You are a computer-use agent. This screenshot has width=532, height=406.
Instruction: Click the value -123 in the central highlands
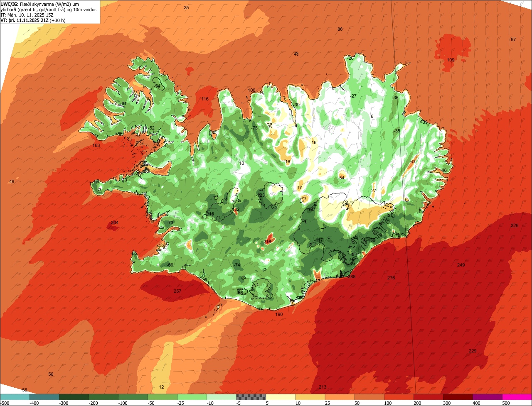click(x=261, y=195)
